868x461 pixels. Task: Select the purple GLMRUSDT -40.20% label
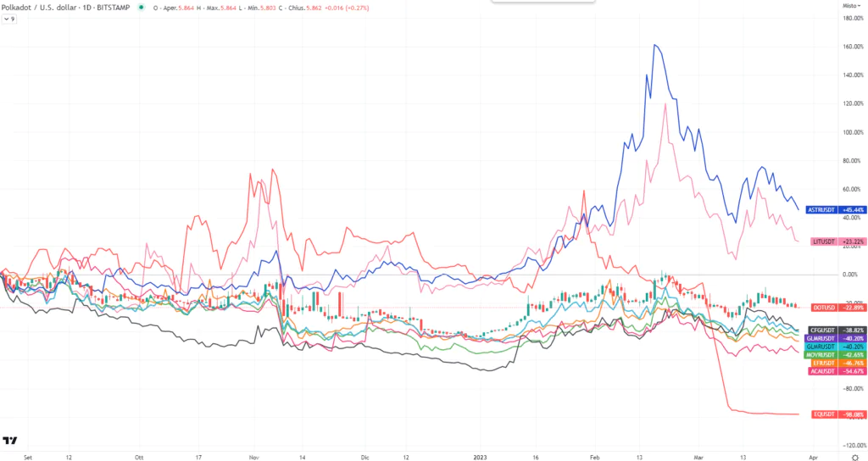coord(835,338)
